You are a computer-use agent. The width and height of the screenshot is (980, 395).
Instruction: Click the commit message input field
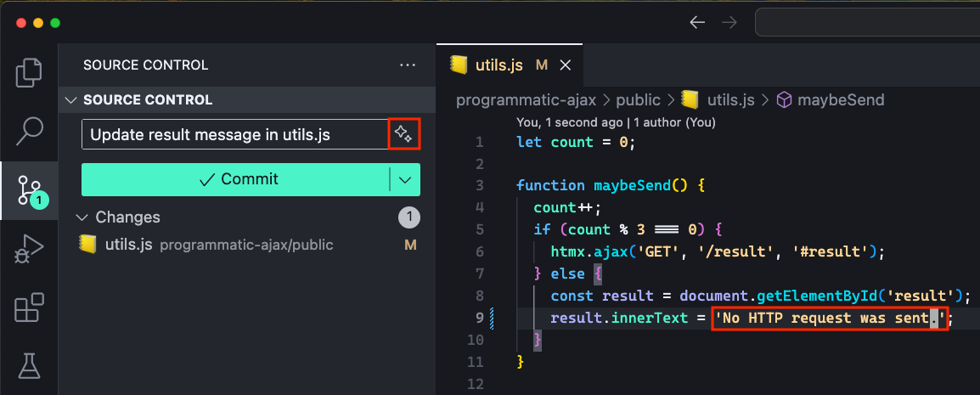235,134
